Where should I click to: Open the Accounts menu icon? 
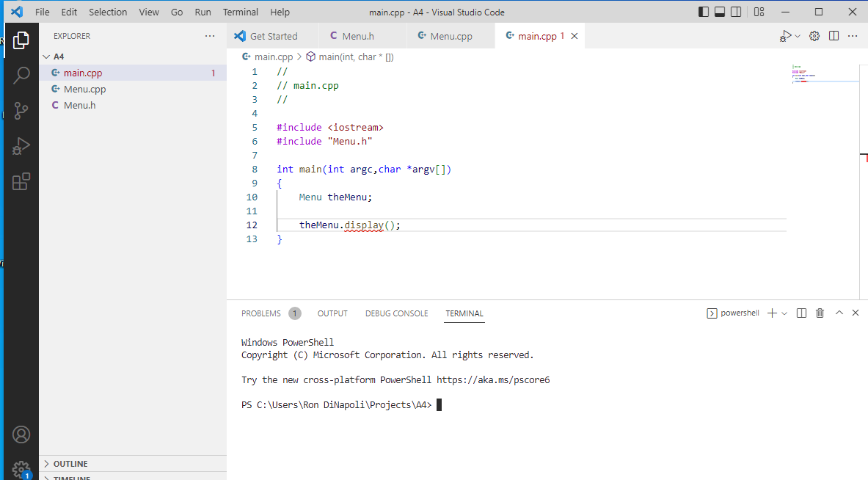click(x=21, y=434)
